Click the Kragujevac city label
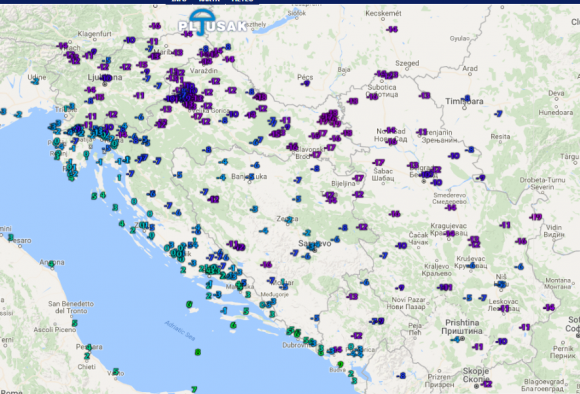The height and width of the screenshot is (394, 580). coord(448,226)
